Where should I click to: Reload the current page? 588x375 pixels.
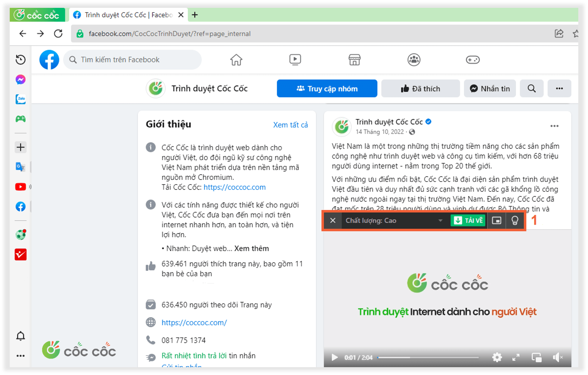58,34
